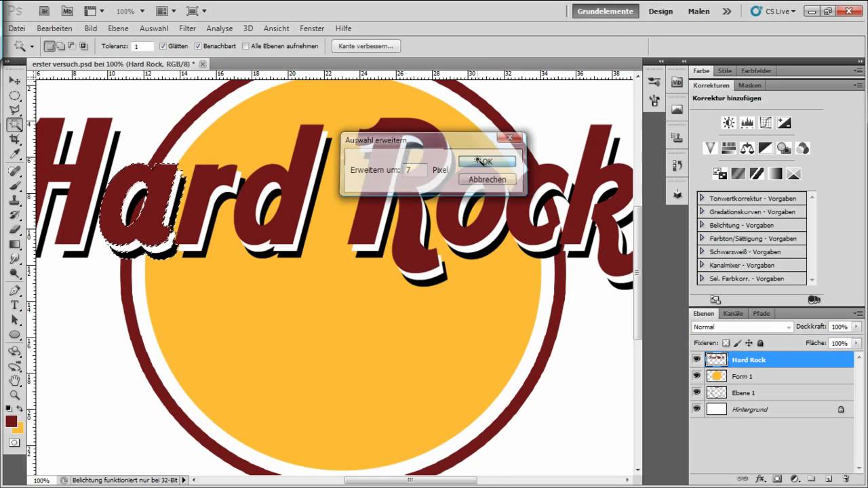This screenshot has width=868, height=488.
Task: Select the Ellipse shape tool
Action: point(14,335)
